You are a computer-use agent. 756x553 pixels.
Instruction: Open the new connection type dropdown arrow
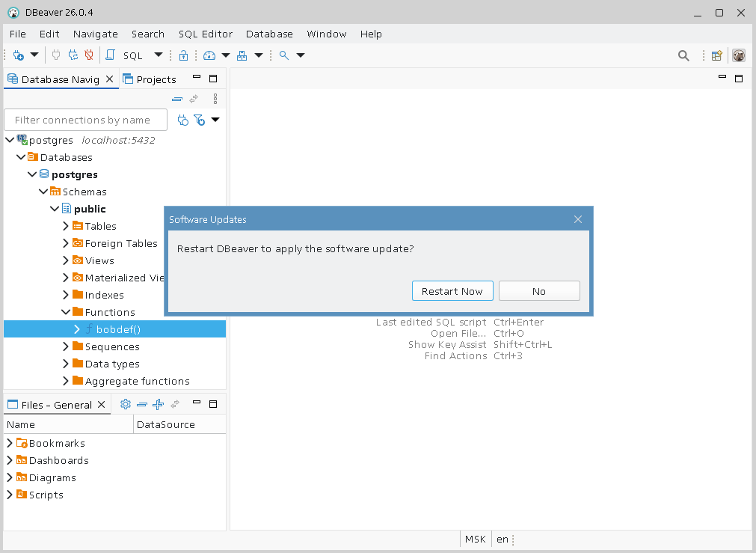(x=34, y=55)
